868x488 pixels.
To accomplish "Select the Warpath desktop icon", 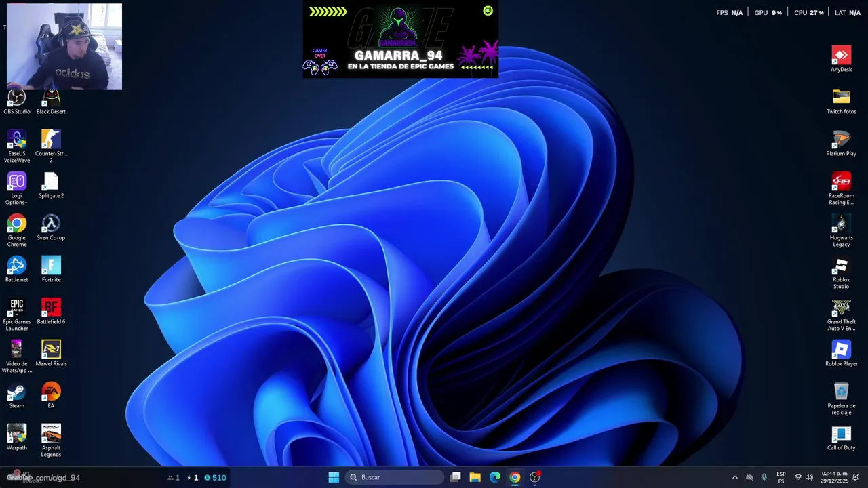I will pyautogui.click(x=17, y=437).
